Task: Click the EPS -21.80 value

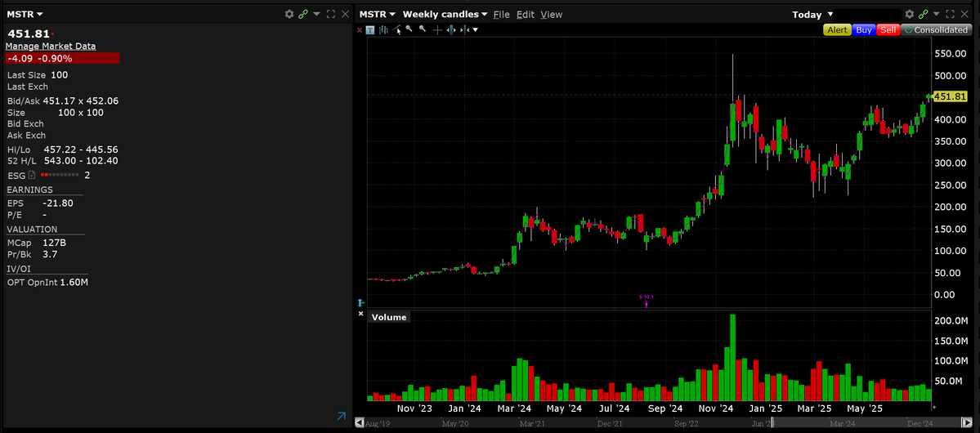Action: (x=58, y=203)
